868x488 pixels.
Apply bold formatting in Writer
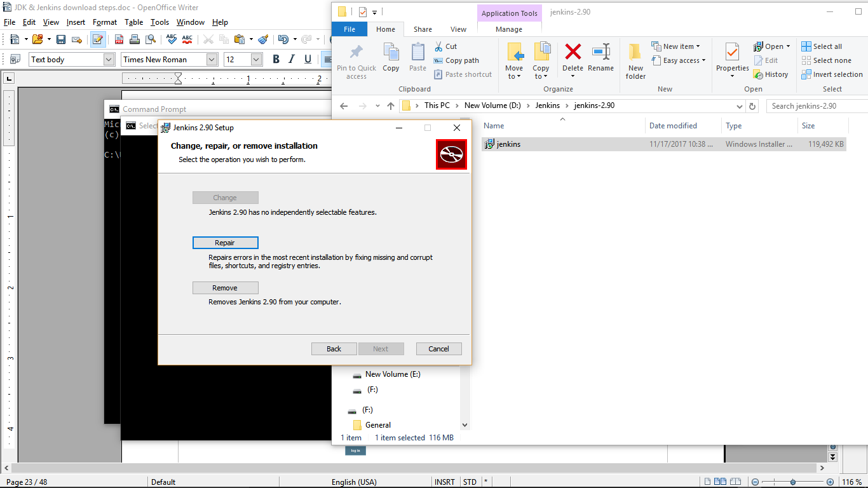276,58
